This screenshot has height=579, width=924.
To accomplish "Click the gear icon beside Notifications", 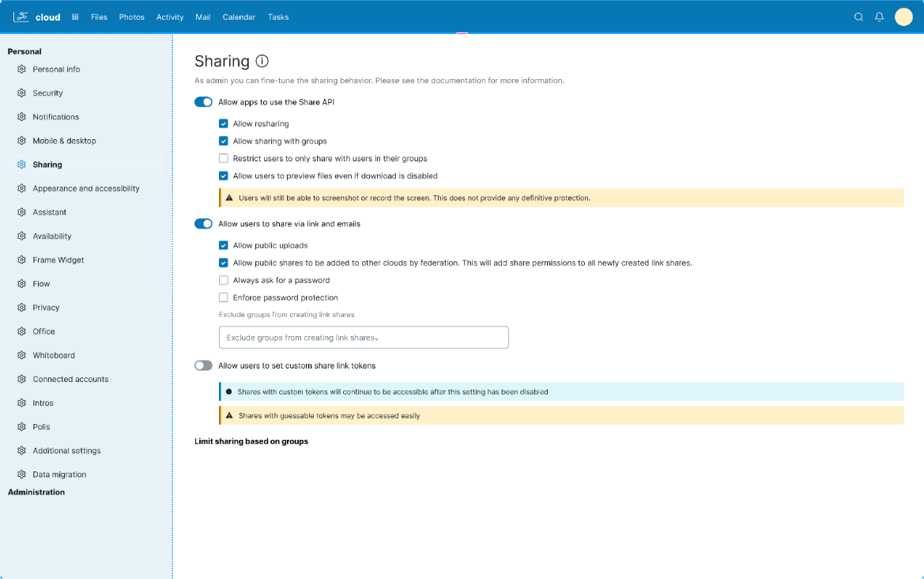I will pos(22,117).
